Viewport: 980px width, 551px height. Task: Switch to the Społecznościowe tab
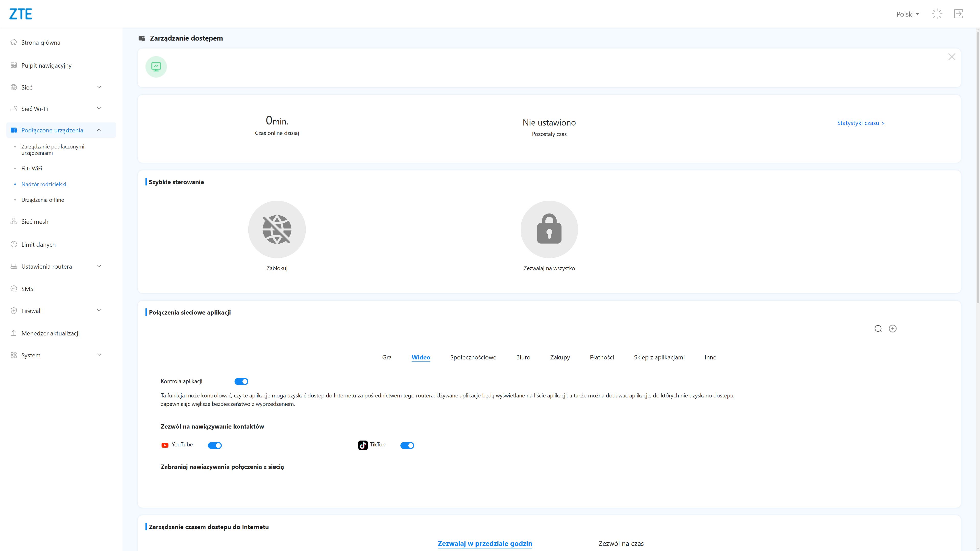473,357
